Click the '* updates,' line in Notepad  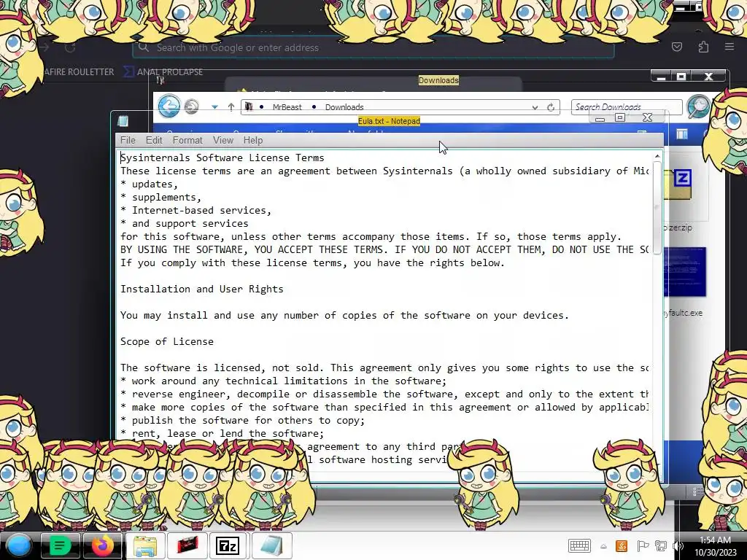coord(149,184)
